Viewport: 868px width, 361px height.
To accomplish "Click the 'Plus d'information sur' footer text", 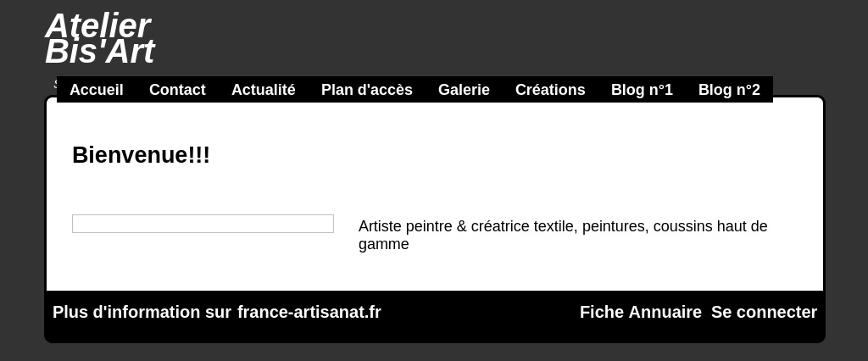I will [142, 313].
